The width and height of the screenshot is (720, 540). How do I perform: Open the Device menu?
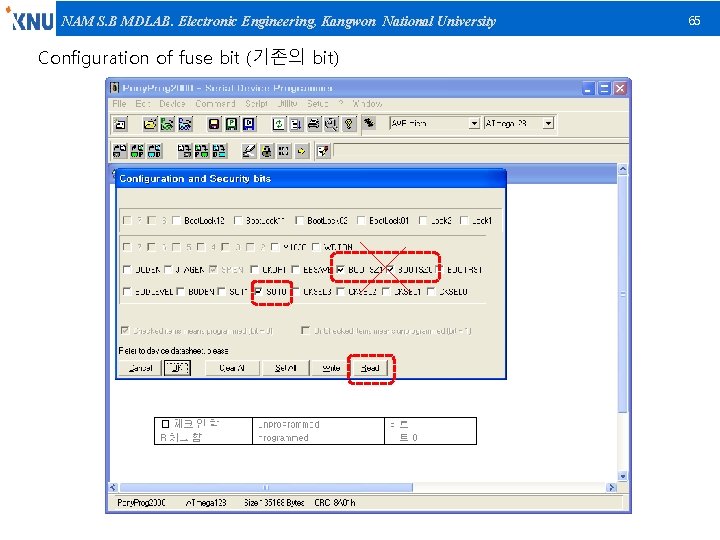pos(172,104)
